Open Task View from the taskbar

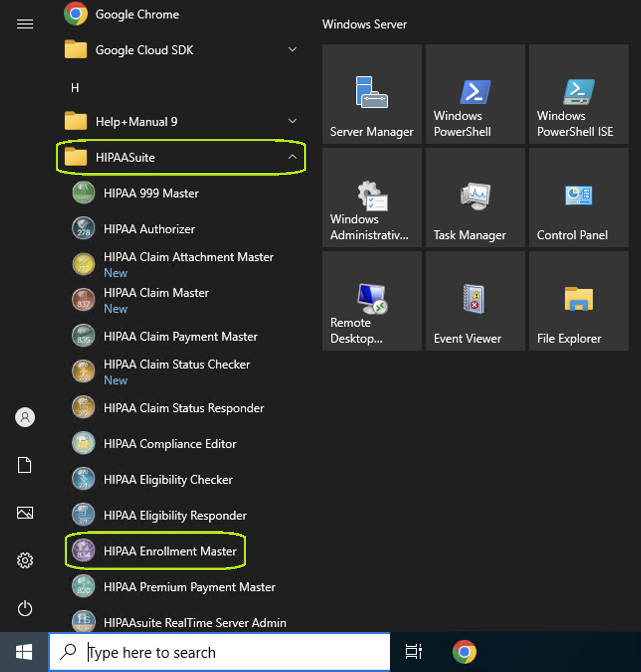[x=413, y=652]
